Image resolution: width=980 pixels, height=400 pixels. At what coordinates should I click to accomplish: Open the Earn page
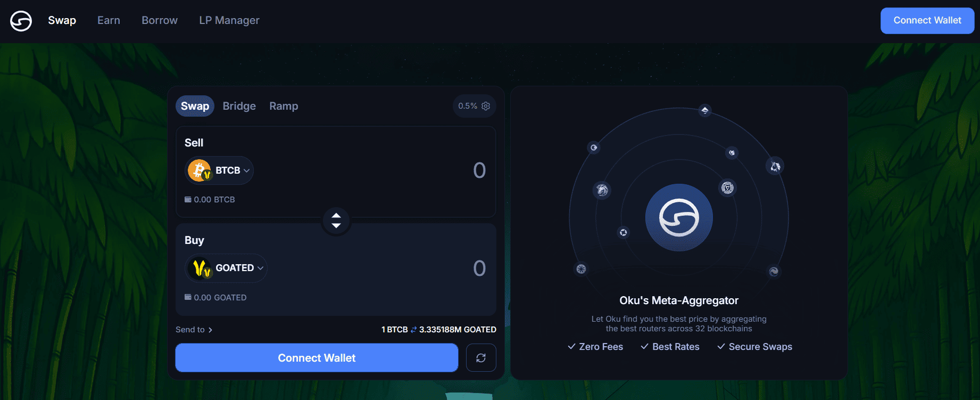[109, 20]
